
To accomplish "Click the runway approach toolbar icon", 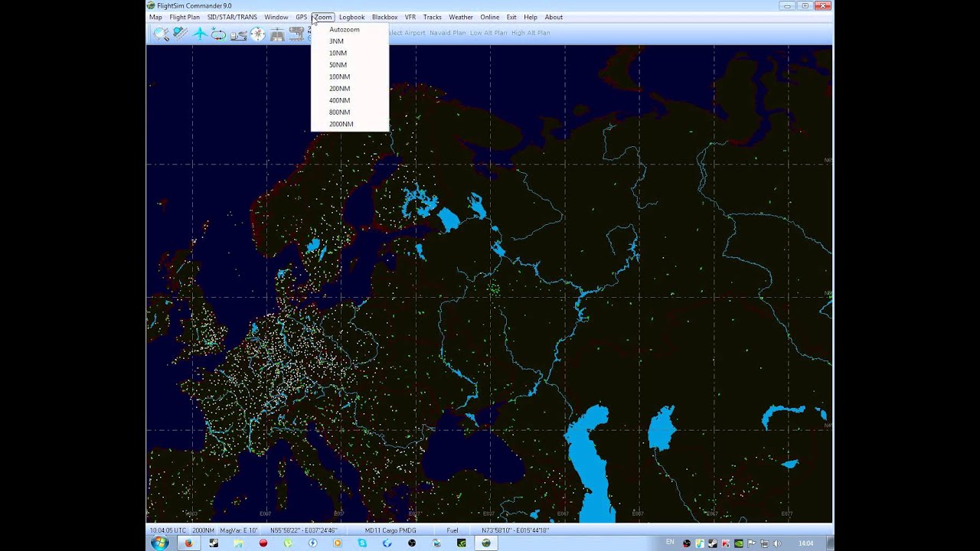I will point(277,34).
